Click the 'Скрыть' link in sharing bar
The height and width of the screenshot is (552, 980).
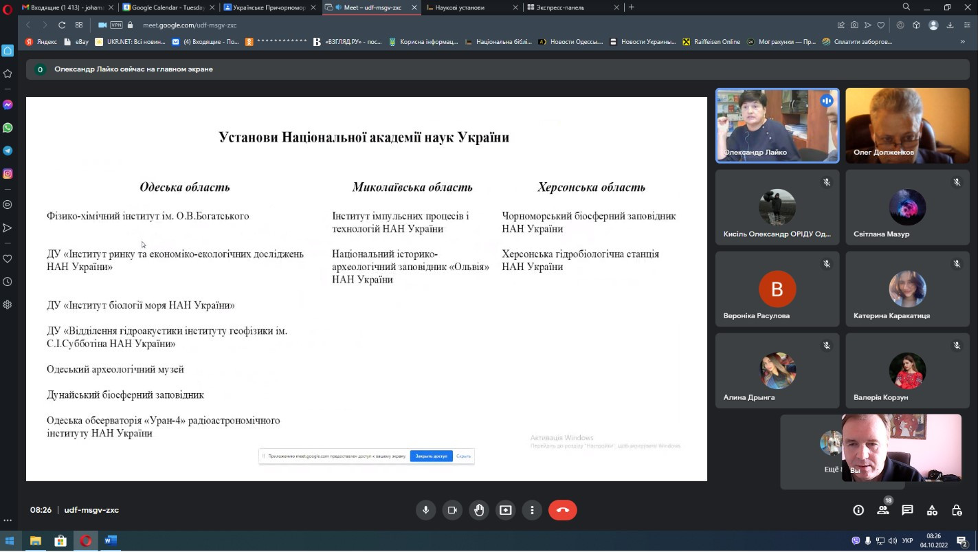tap(464, 456)
